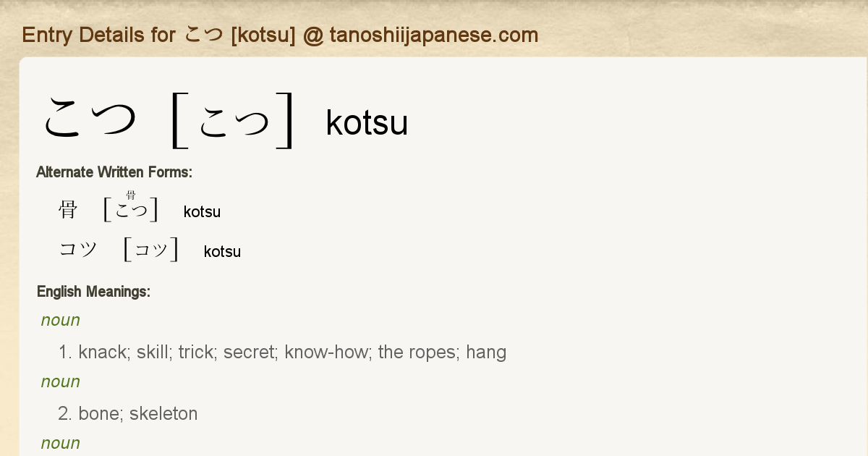Click the 'English Meanings:' label

pyautogui.click(x=93, y=292)
